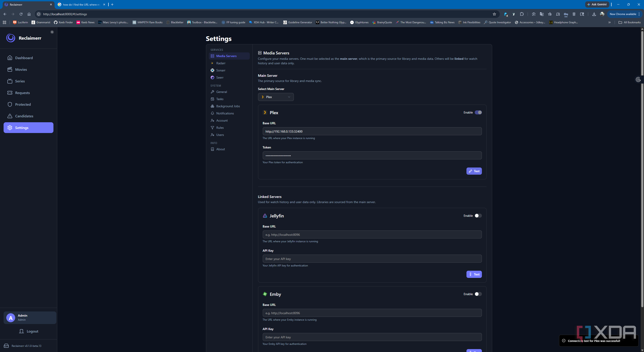The height and width of the screenshot is (352, 644).
Task: Go to Movies page
Action: coord(28,69)
